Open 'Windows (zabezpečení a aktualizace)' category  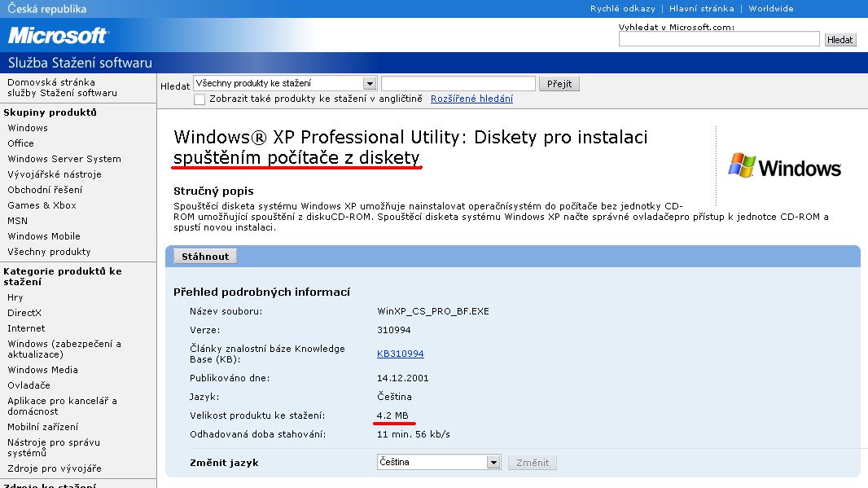coord(64,349)
